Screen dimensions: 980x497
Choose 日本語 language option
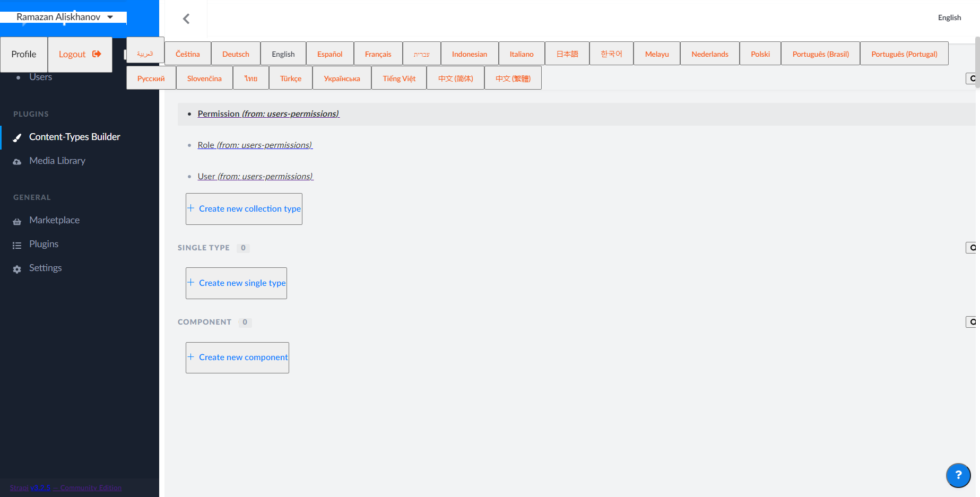(x=567, y=54)
